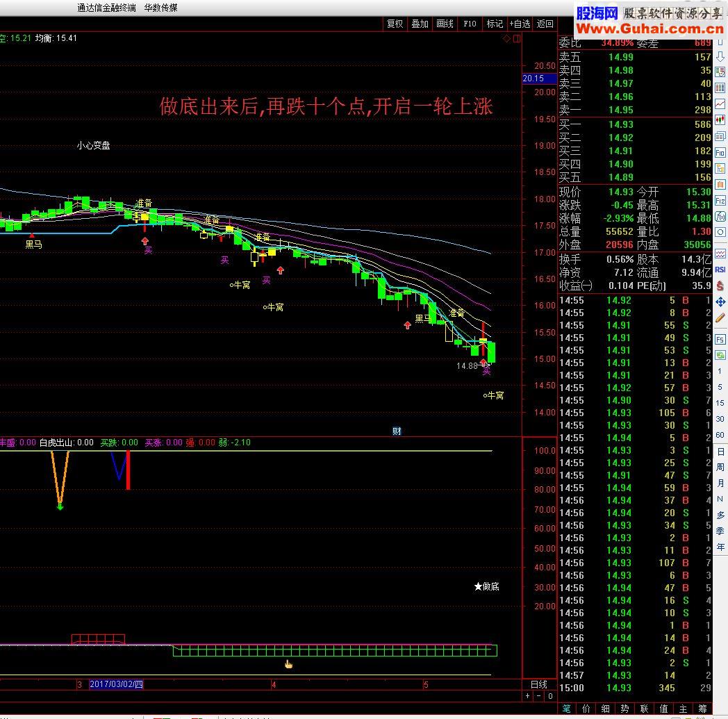Click the blue move arrows icon
Viewport: 728px width, 719px height.
[720, 301]
